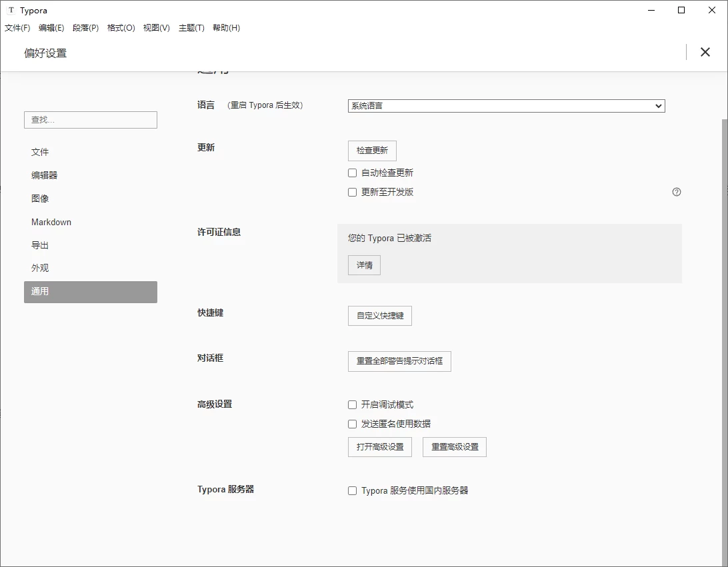Image resolution: width=728 pixels, height=567 pixels.
Task: Switch to the Markdown settings tab
Action: pos(51,222)
